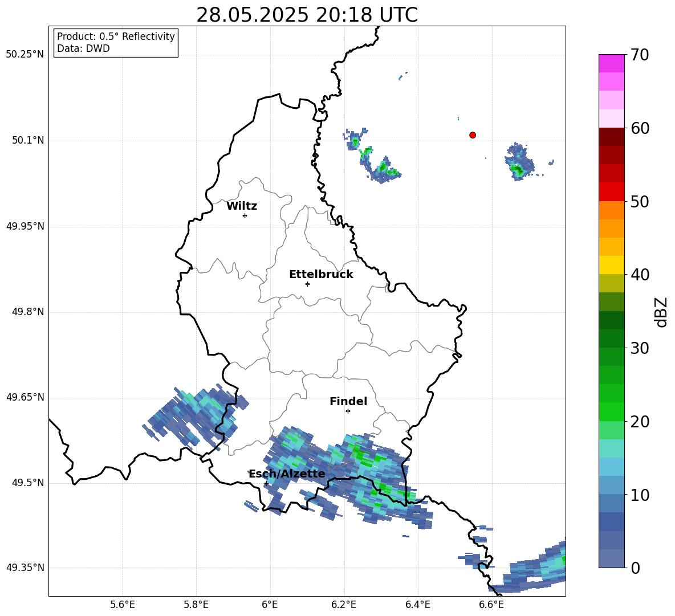Click the radar echo just west of the red dot

(x=373, y=156)
